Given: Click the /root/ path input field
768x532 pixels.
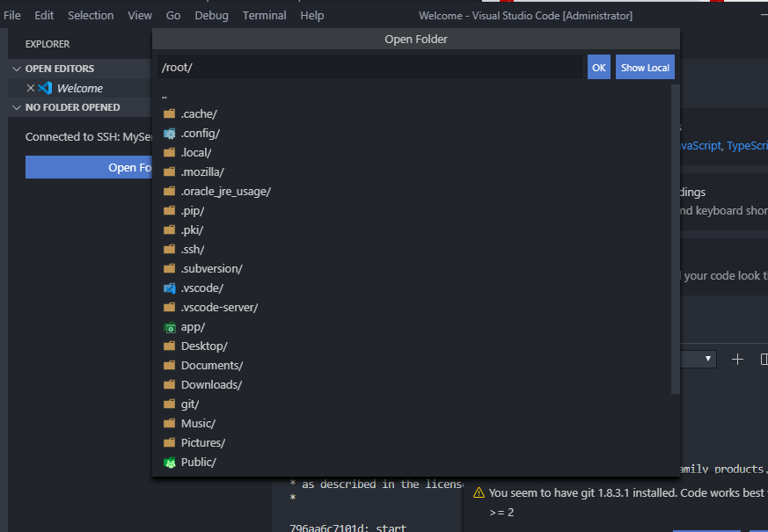Looking at the screenshot, I should pos(369,67).
